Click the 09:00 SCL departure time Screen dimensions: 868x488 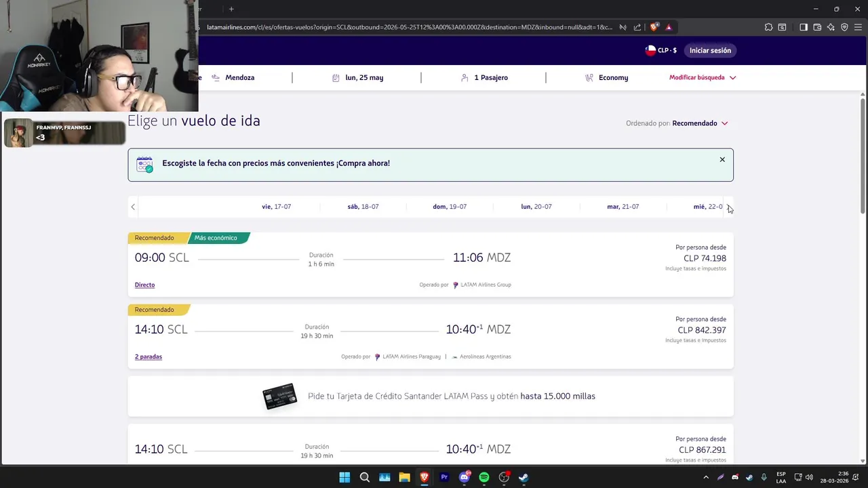pyautogui.click(x=161, y=258)
